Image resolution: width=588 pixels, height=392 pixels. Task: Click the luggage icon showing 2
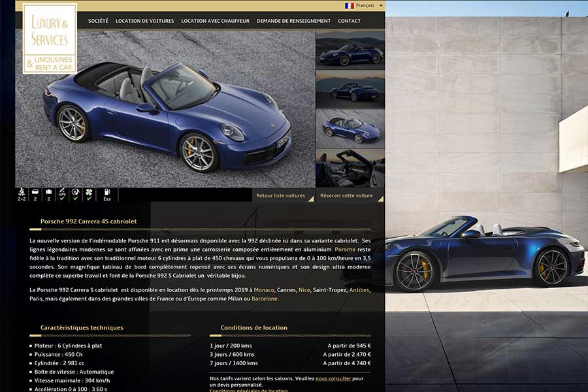[49, 195]
